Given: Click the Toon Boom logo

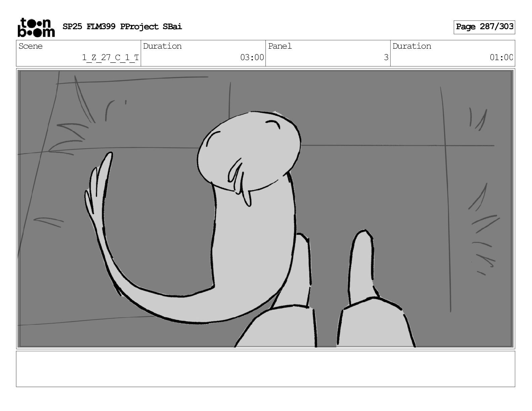Looking at the screenshot, I should coord(36,27).
